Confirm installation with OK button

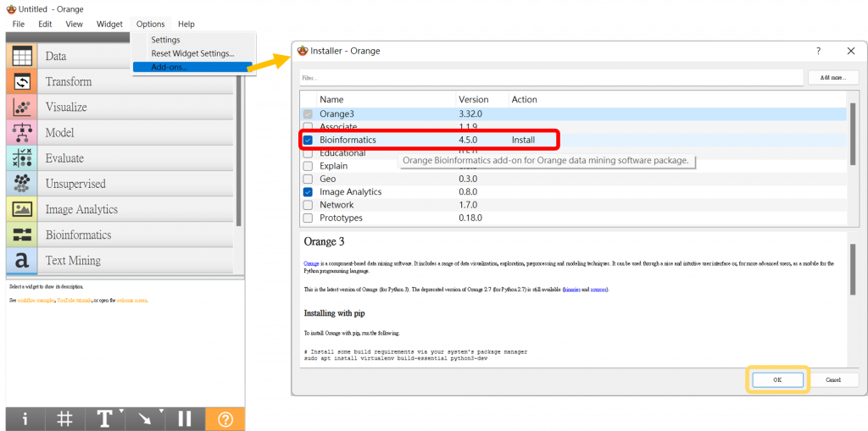pyautogui.click(x=778, y=380)
